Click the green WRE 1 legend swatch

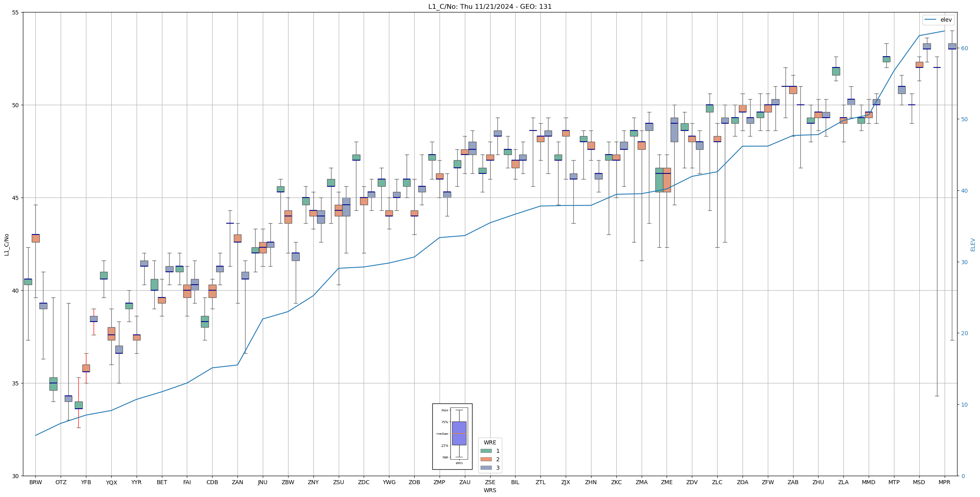[x=486, y=451]
